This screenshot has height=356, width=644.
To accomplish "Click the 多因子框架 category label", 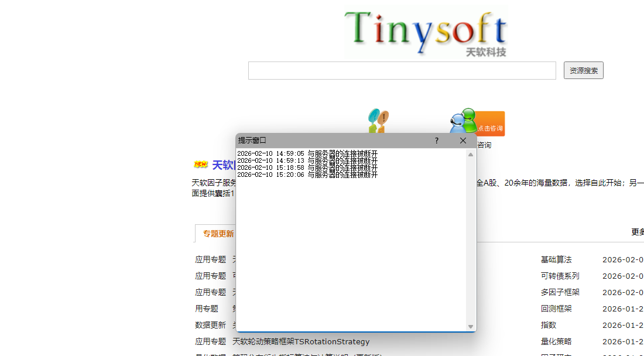I will point(560,292).
